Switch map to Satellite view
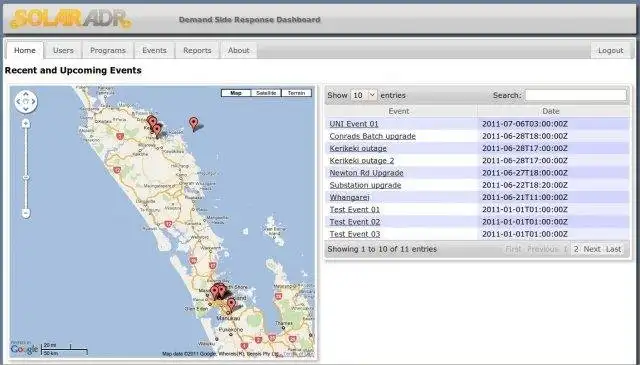Screen dimensions: 640x365 tap(266, 93)
